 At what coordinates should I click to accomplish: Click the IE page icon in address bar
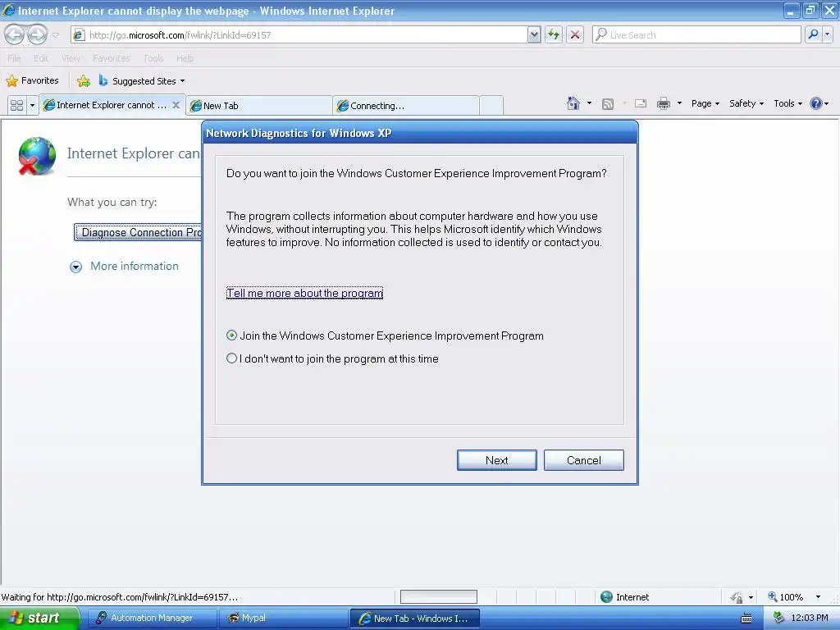[x=79, y=35]
